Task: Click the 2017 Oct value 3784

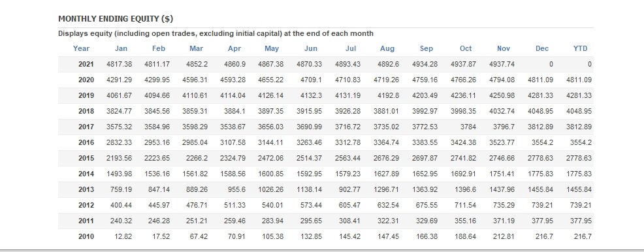Action: [468, 127]
